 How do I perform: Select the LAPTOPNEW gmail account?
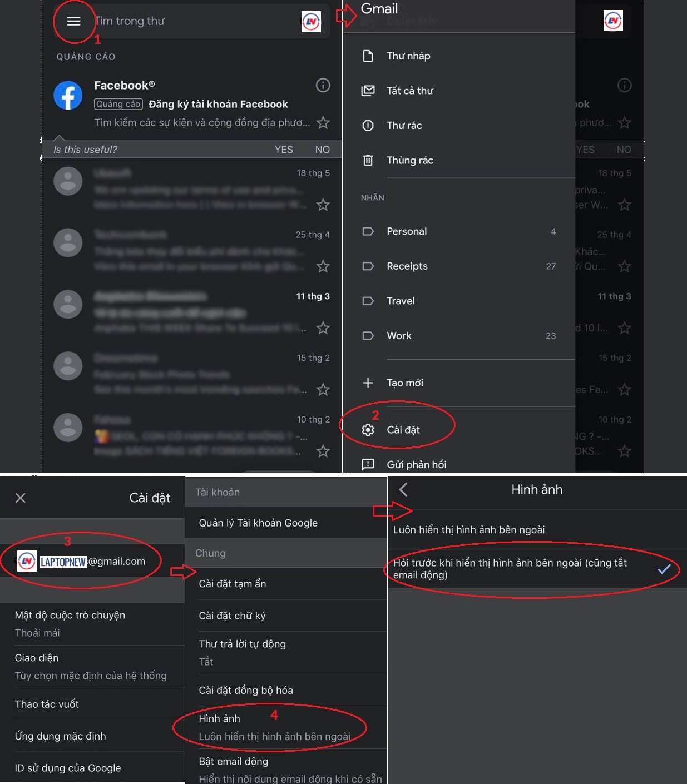point(92,562)
